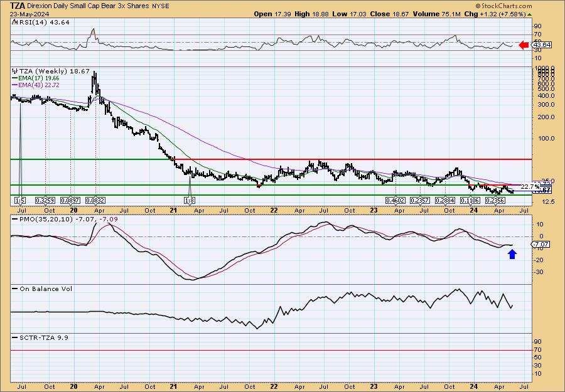Viewport: 565px width, 392px height.
Task: Click the 43.64 RSI value tag on axis
Action: click(x=542, y=45)
